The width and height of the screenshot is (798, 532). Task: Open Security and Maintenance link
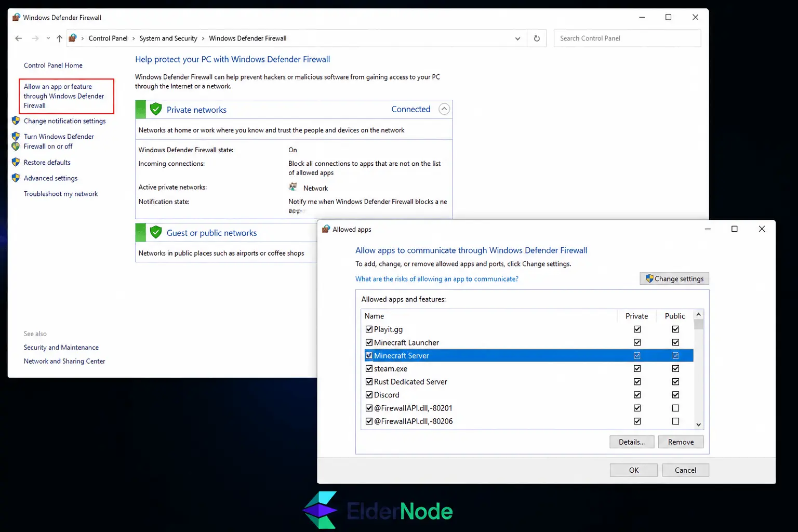tap(61, 348)
